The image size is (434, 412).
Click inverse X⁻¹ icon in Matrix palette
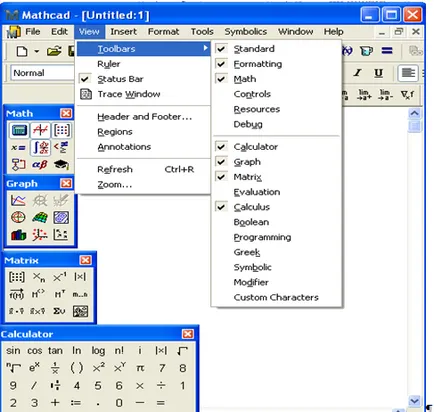pyautogui.click(x=60, y=277)
